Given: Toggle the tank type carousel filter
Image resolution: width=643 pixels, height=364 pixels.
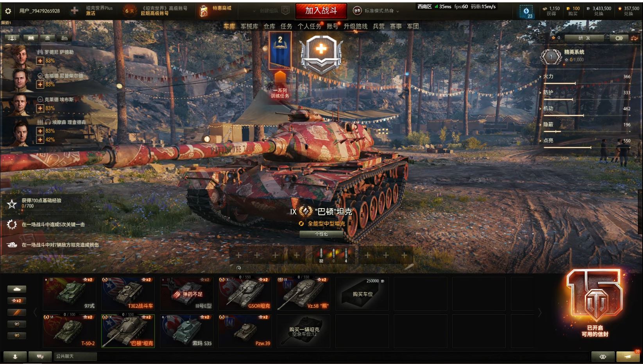Looking at the screenshot, I should 17,289.
